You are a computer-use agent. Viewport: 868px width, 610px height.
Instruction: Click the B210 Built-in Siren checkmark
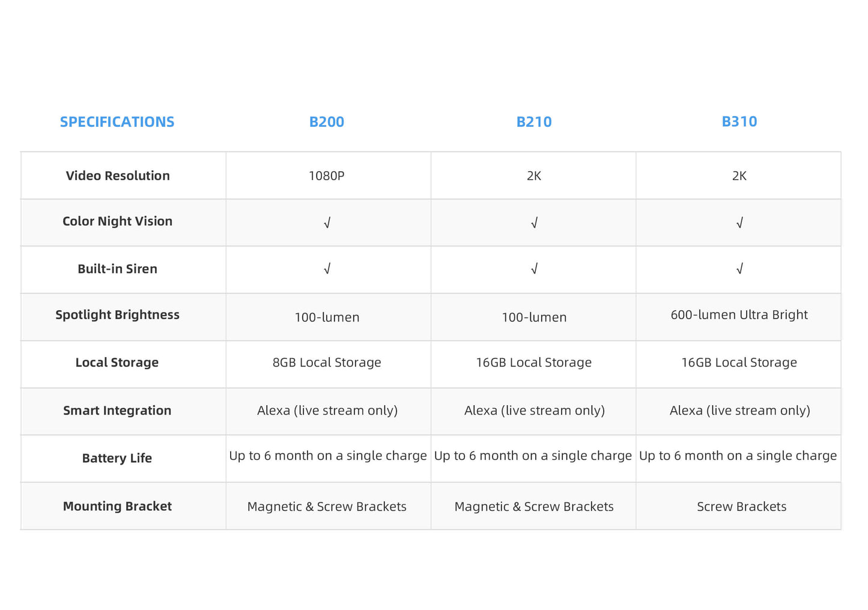pos(534,269)
